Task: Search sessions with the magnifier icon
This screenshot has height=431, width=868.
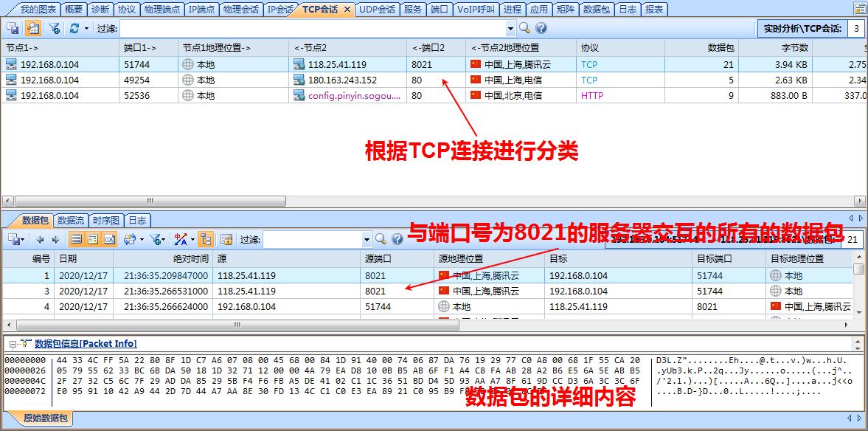Action: pyautogui.click(x=524, y=28)
